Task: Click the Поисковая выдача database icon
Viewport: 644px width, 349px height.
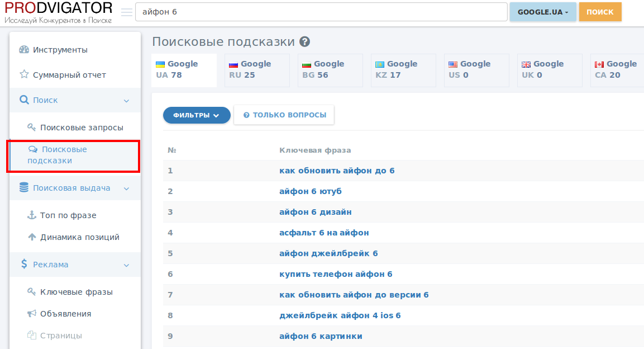Action: click(x=24, y=187)
